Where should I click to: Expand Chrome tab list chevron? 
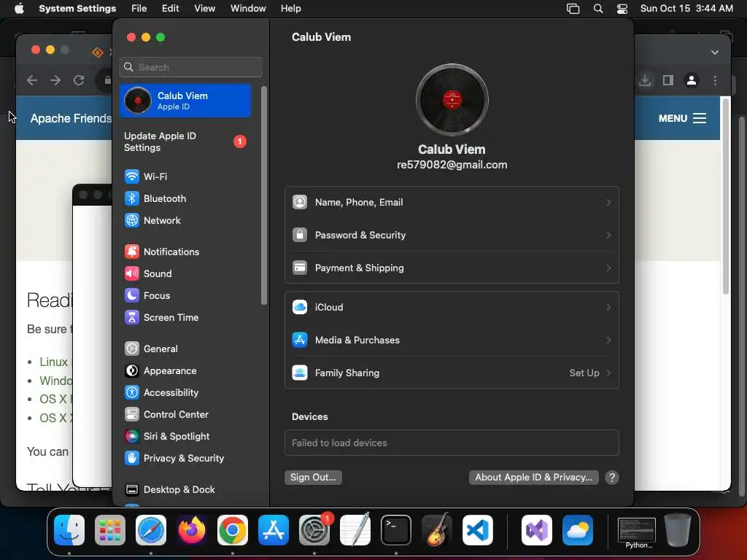click(x=715, y=52)
